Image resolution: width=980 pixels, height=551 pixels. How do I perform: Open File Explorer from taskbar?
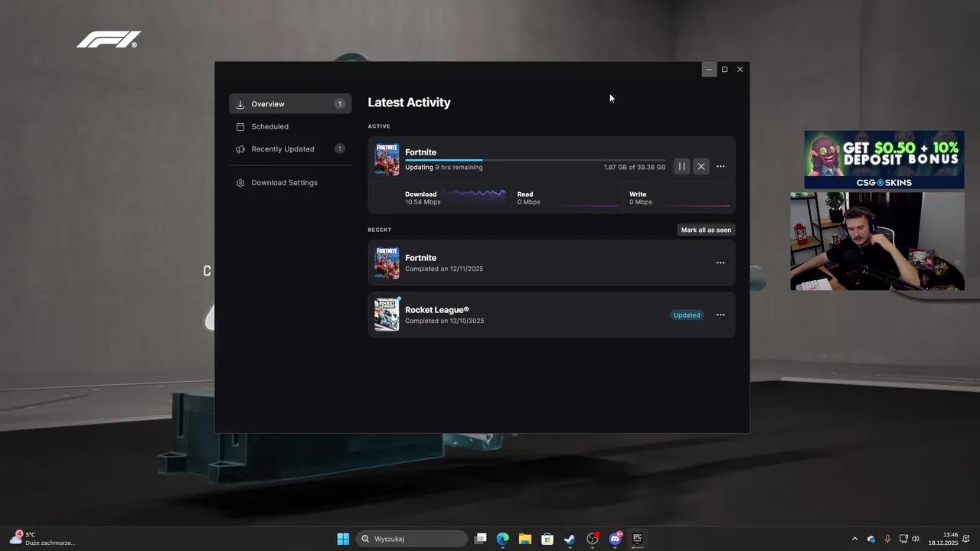[x=524, y=539]
